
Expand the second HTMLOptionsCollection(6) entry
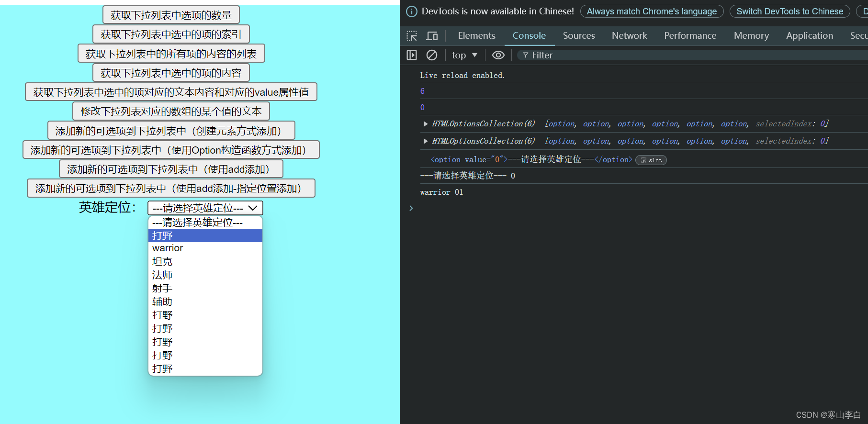pos(425,141)
